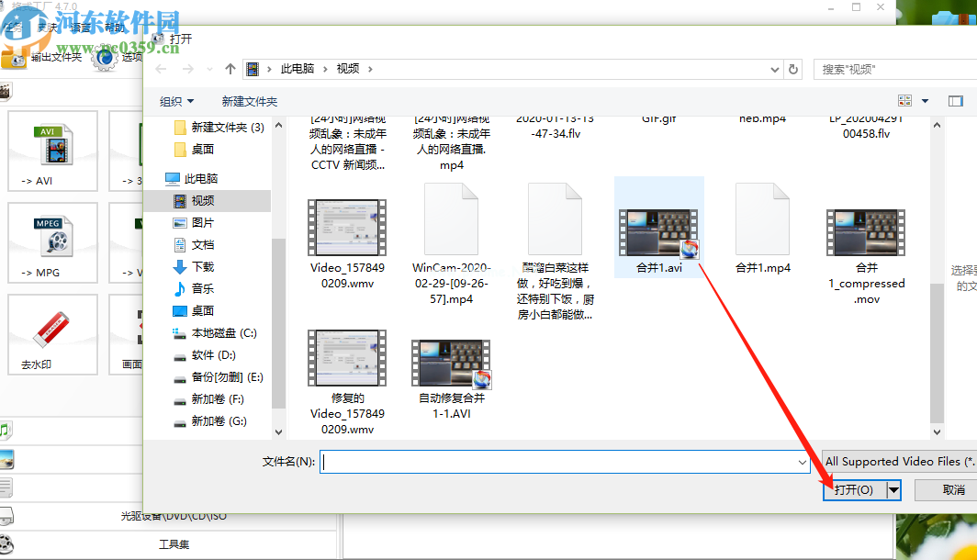Choose 本地磁盘 (C:) in the navigation tree
The width and height of the screenshot is (977, 560).
[x=223, y=333]
